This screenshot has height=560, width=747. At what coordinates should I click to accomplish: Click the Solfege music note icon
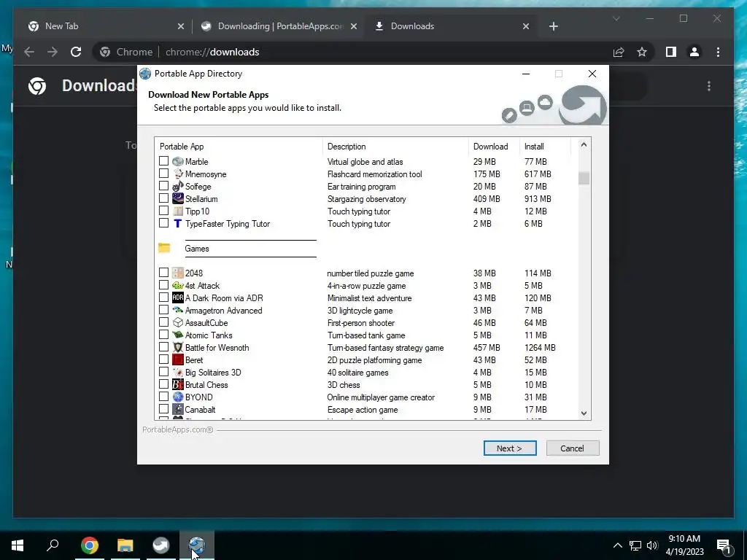coord(178,186)
